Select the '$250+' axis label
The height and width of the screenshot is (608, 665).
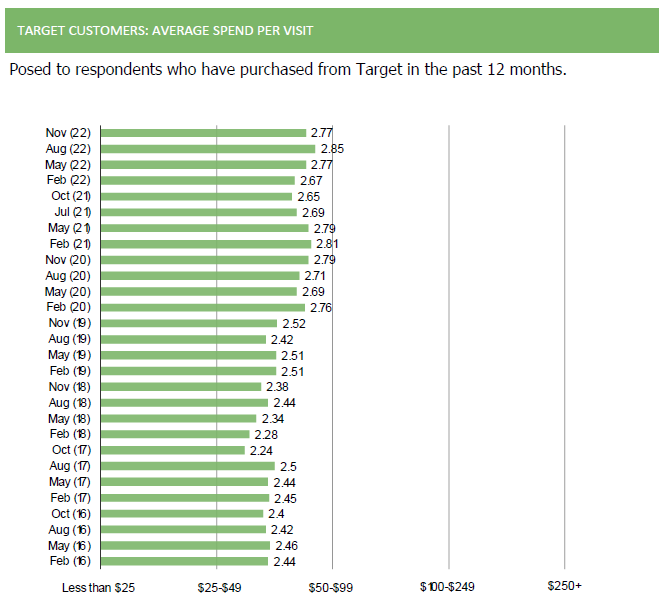[565, 586]
